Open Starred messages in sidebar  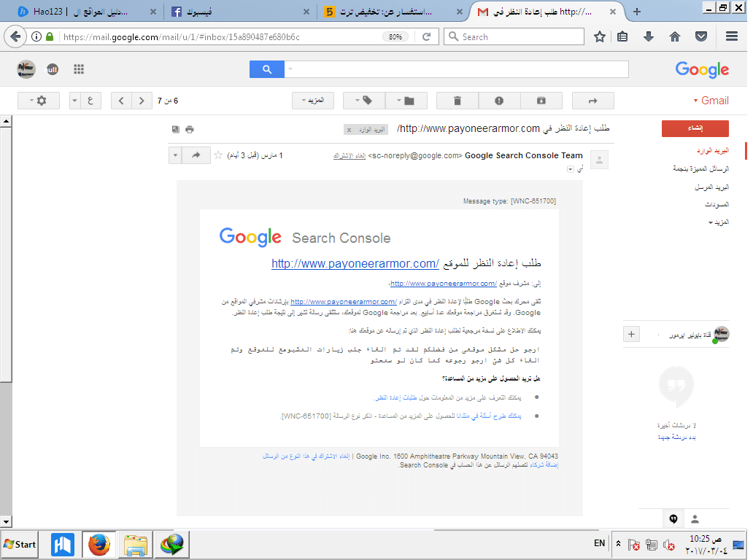pos(700,168)
